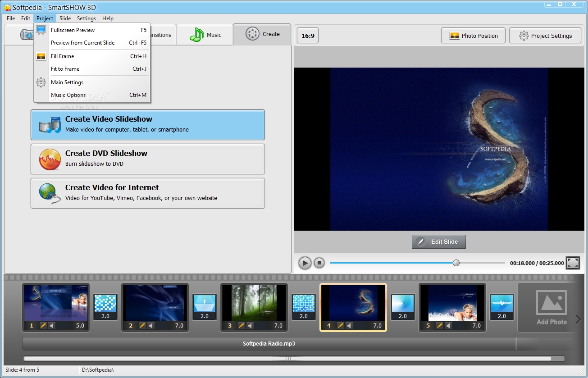Click the speaker icon on slide 2
588x378 pixels.
click(x=151, y=325)
